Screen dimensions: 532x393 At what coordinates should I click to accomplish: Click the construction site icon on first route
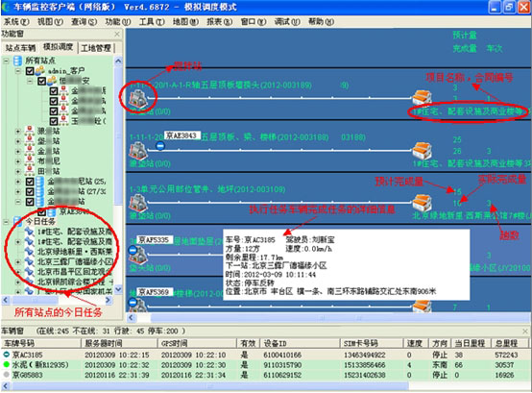pyautogui.click(x=422, y=98)
